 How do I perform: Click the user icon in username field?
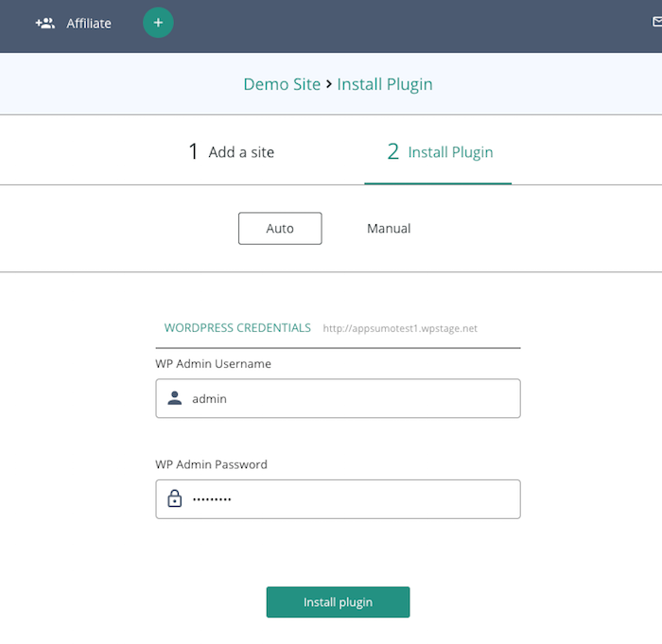(174, 398)
